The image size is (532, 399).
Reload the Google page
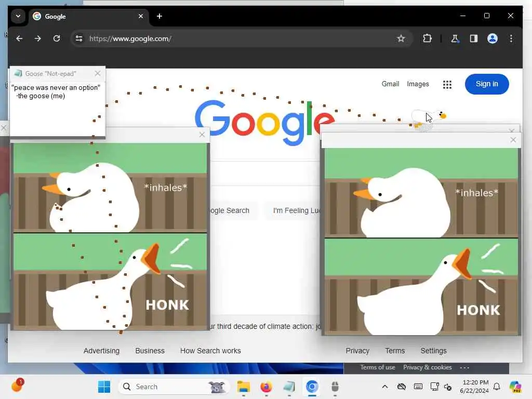57,38
